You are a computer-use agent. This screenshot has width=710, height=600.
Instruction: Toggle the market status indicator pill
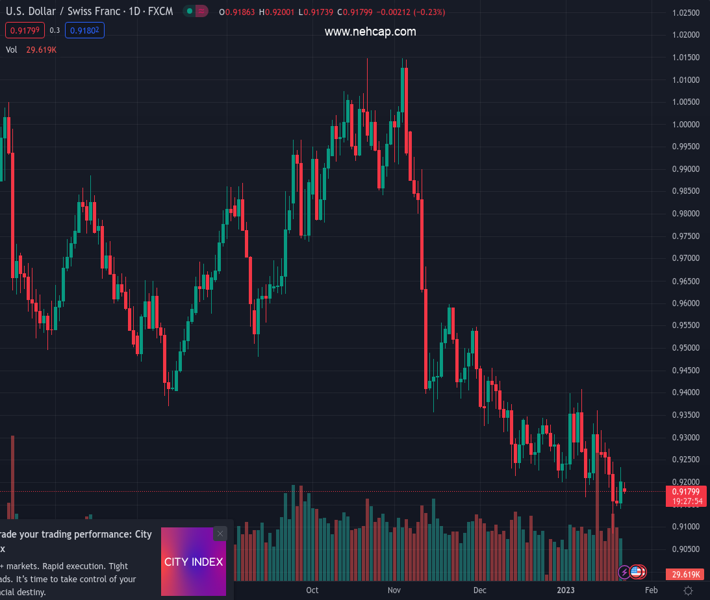click(x=196, y=12)
